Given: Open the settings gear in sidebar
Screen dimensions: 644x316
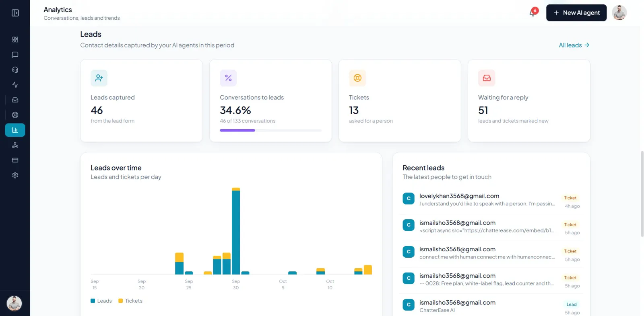Looking at the screenshot, I should [x=15, y=175].
